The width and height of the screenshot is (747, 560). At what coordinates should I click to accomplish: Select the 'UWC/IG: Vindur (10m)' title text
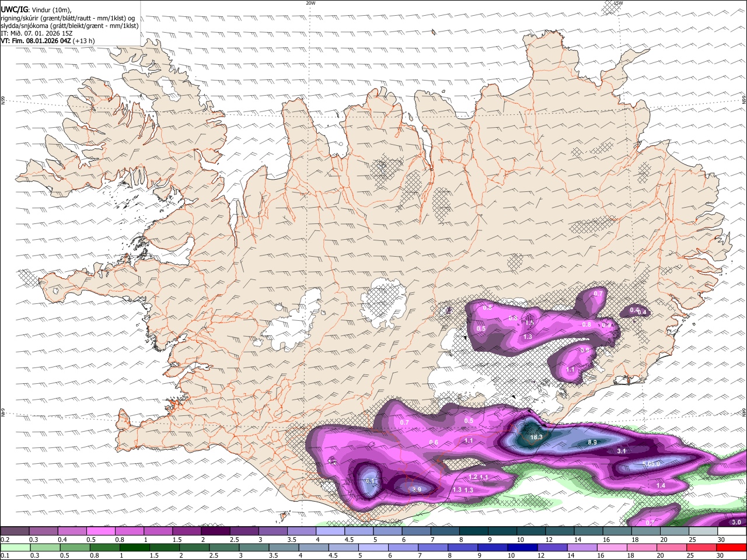[36, 9]
